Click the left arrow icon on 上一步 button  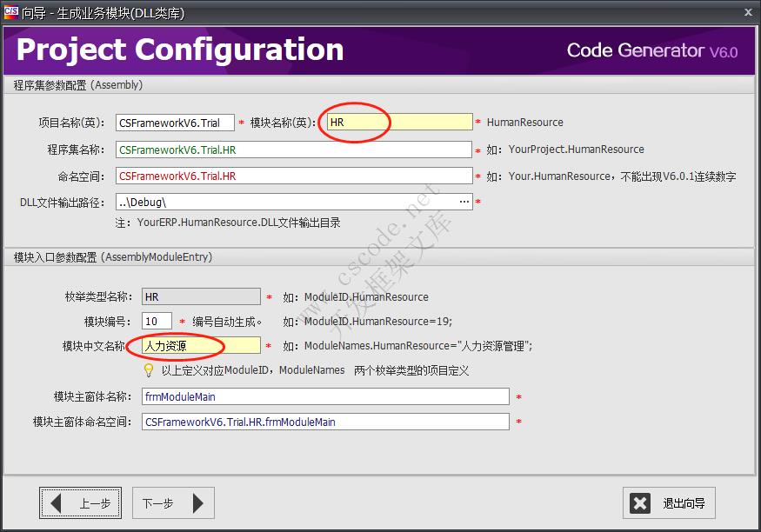point(58,502)
